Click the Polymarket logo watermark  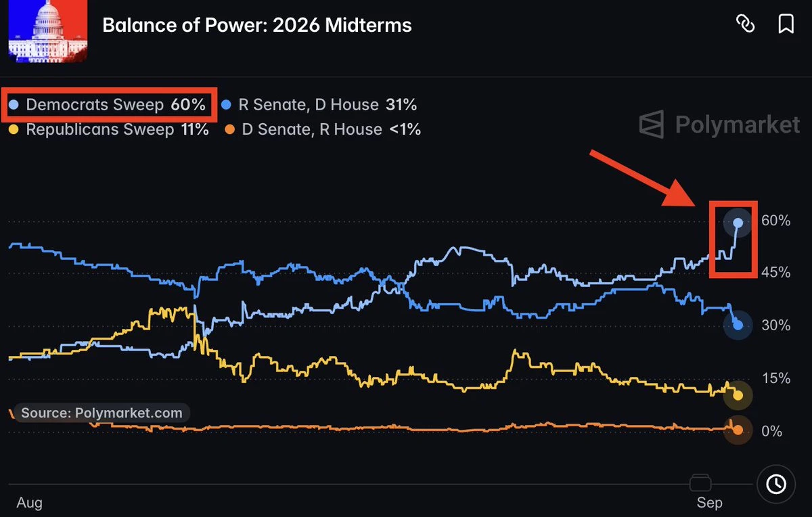(x=720, y=125)
